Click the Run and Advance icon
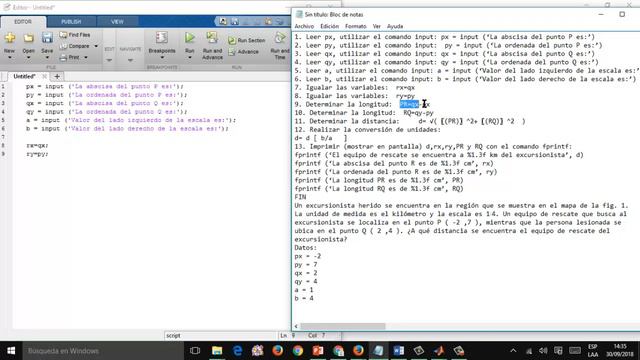Viewport: 640px width, 360px height. coord(212,38)
